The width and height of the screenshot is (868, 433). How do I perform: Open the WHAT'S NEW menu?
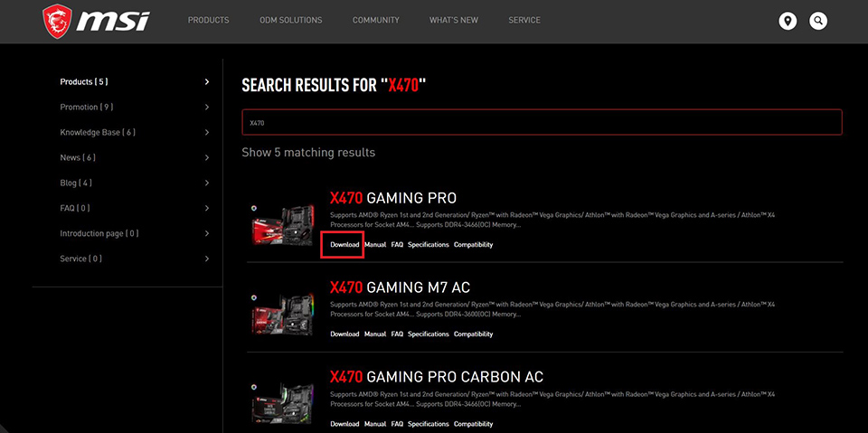pyautogui.click(x=454, y=20)
